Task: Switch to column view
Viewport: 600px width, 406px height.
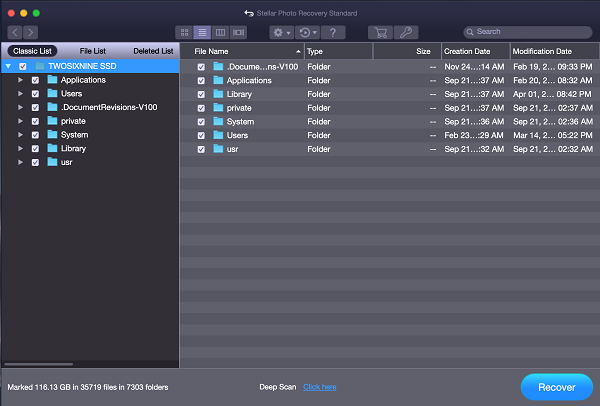Action: [x=220, y=33]
